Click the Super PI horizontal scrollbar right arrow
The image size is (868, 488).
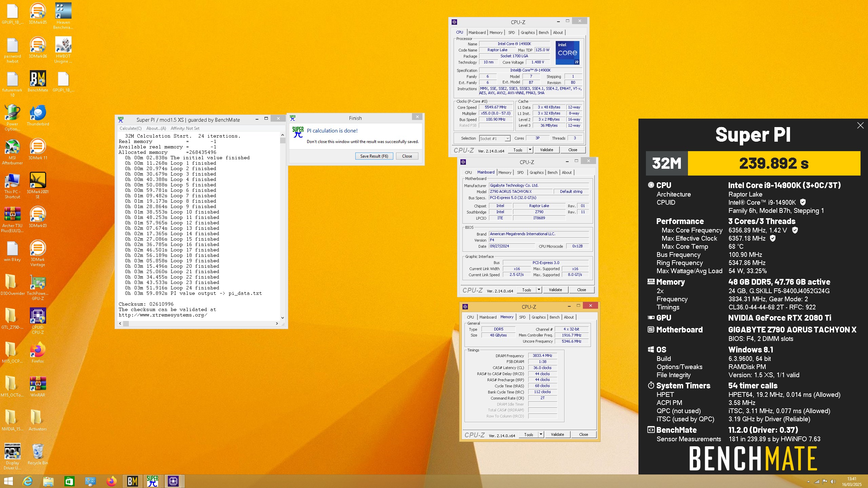point(277,324)
